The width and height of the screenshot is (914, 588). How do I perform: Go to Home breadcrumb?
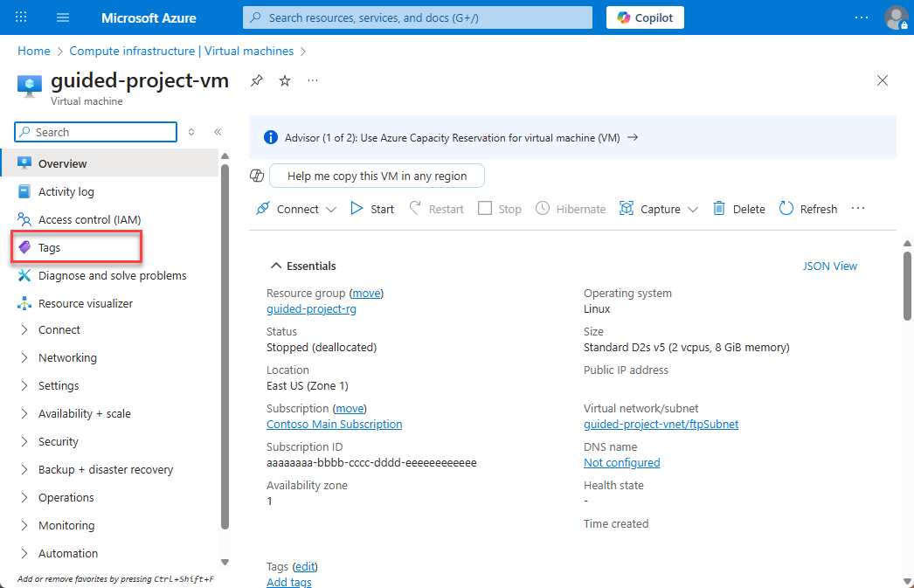point(34,51)
